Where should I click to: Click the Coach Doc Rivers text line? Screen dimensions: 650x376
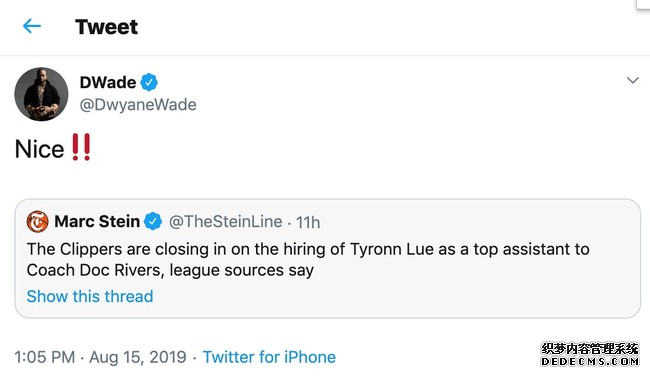point(170,270)
